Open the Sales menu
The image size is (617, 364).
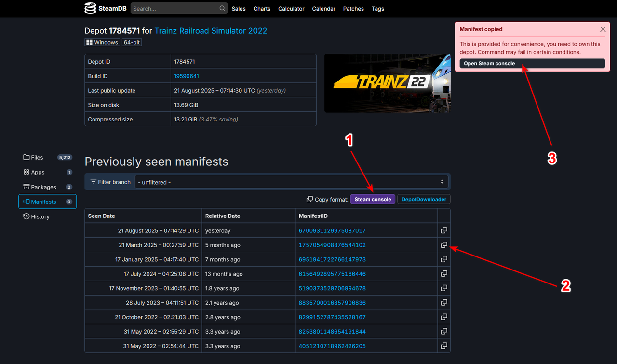(238, 9)
